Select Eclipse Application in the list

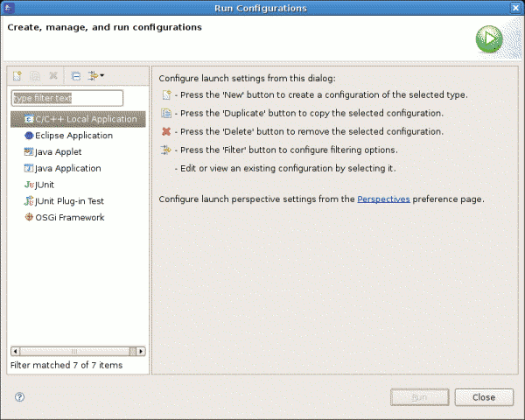click(x=73, y=136)
